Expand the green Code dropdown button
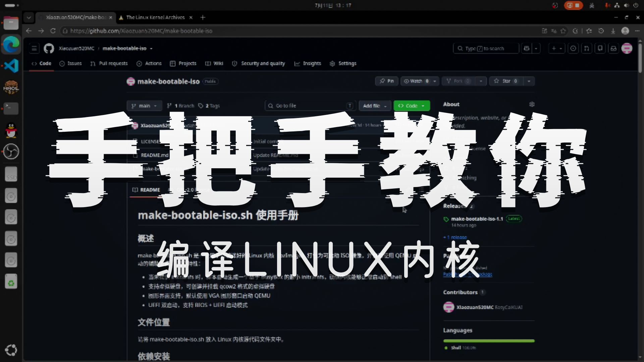This screenshot has width=644, height=362. (412, 106)
